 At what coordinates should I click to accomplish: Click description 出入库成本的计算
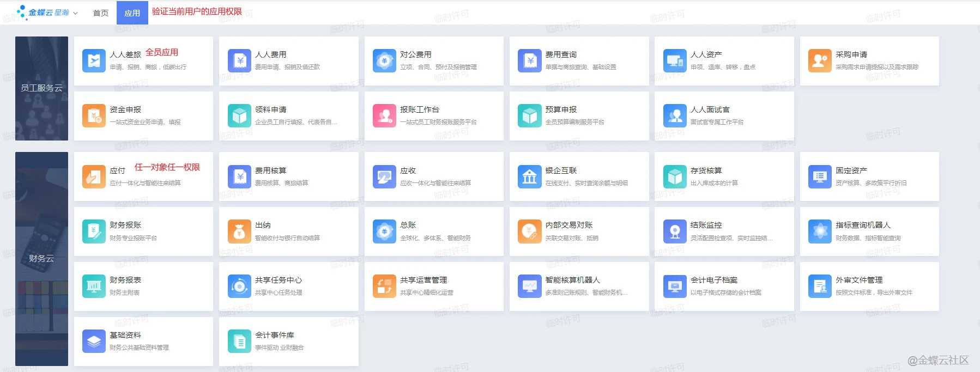(x=714, y=183)
